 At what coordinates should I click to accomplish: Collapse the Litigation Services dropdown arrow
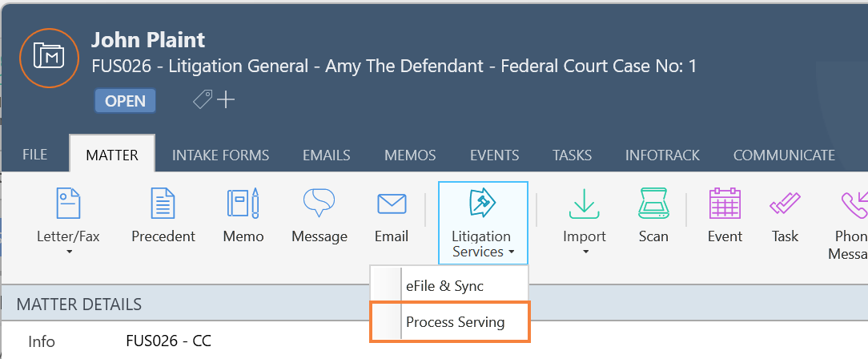[x=511, y=252]
